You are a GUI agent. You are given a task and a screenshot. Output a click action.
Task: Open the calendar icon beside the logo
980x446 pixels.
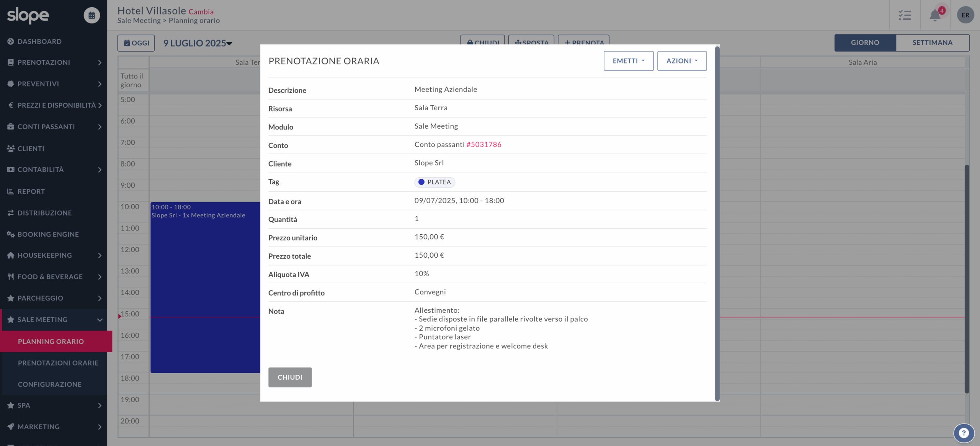tap(92, 15)
